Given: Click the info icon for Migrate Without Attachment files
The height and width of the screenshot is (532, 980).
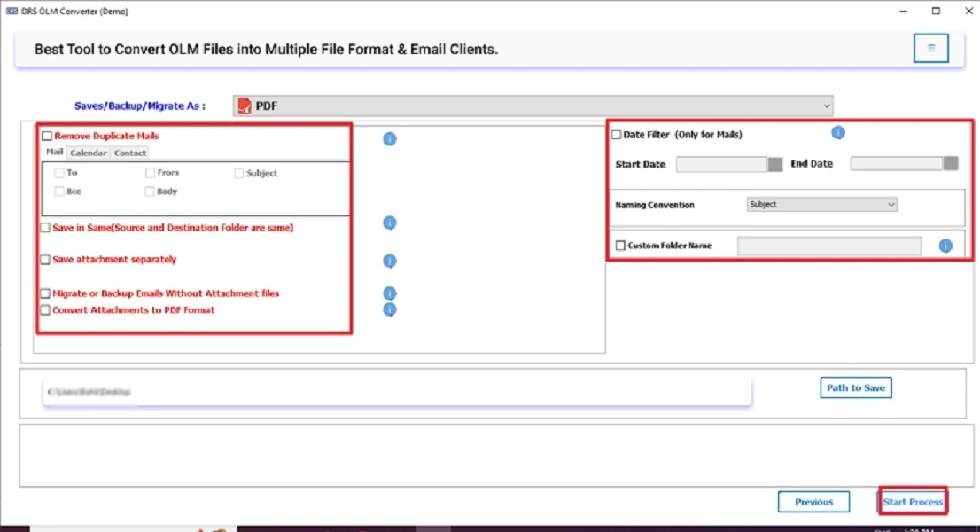Looking at the screenshot, I should tap(389, 293).
